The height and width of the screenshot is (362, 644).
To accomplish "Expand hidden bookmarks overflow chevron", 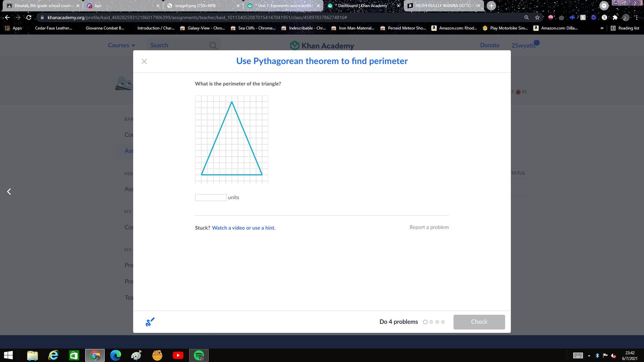I will point(602,28).
